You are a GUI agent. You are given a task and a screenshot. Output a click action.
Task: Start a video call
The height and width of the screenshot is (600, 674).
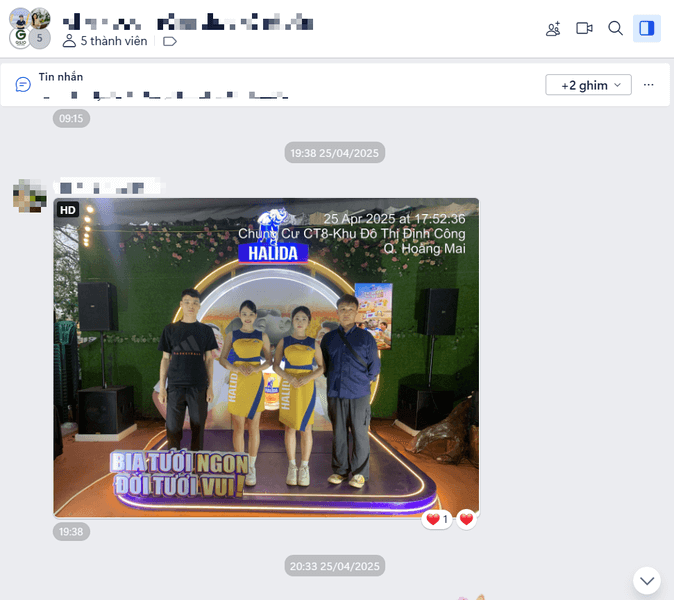click(584, 29)
